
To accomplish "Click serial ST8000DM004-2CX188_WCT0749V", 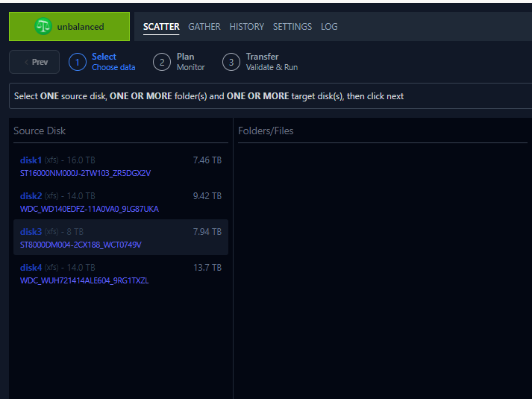I will point(81,245).
